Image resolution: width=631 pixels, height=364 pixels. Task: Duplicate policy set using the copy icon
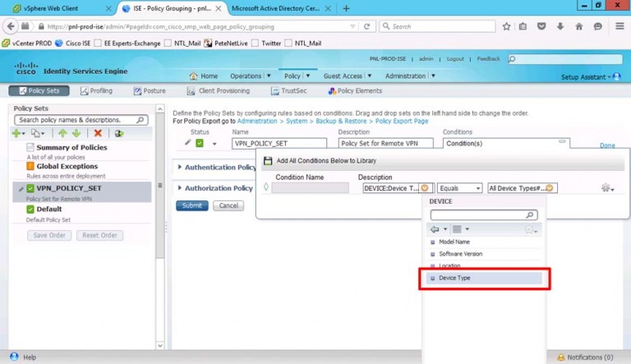coord(36,133)
